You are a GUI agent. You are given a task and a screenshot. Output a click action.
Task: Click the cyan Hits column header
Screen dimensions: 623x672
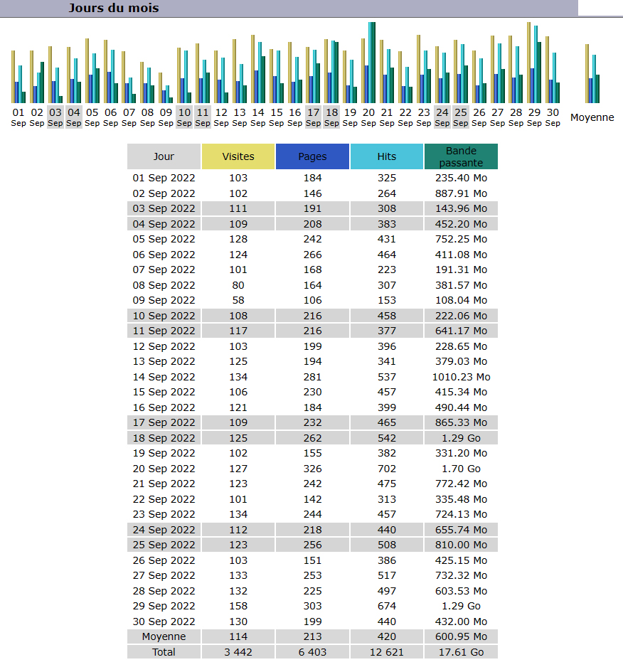386,156
